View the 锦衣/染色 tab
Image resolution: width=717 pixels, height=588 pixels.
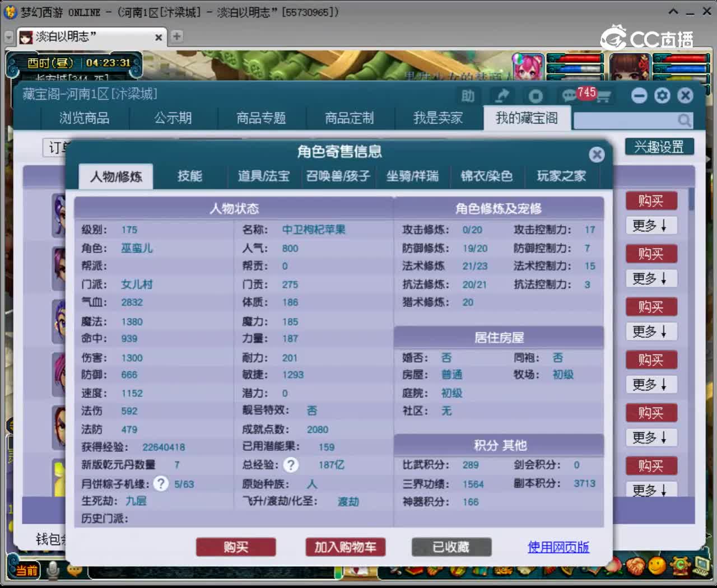487,176
